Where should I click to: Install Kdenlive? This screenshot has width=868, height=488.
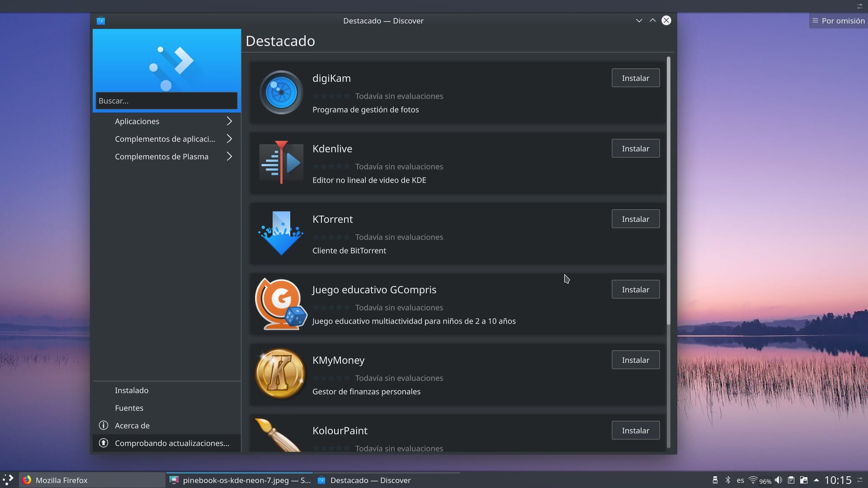635,149
